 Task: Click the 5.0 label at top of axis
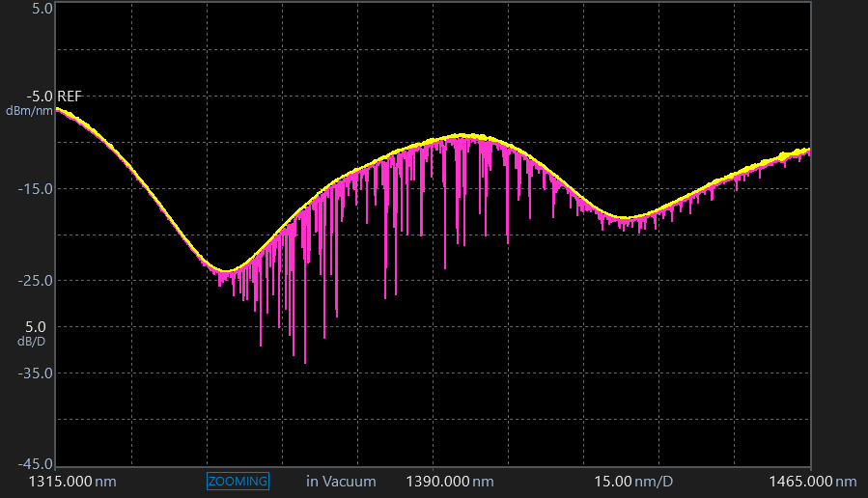[x=42, y=8]
